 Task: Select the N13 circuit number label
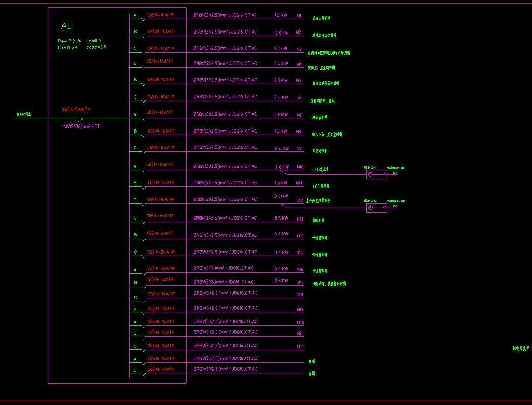click(x=300, y=220)
